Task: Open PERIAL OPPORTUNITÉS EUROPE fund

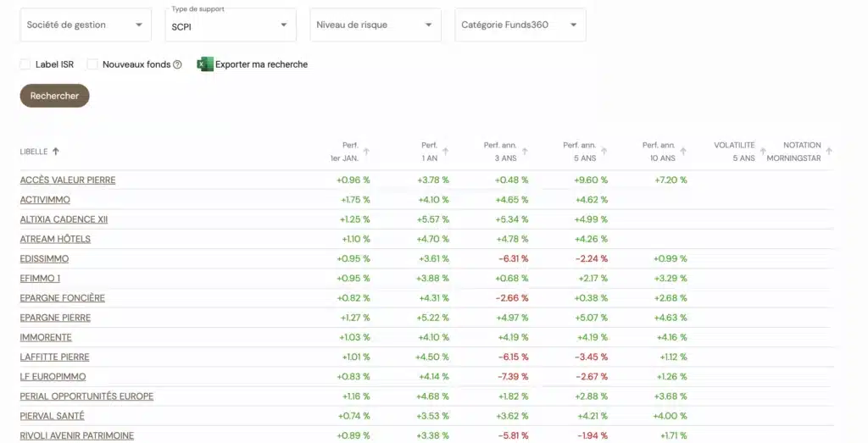Action: click(x=87, y=396)
